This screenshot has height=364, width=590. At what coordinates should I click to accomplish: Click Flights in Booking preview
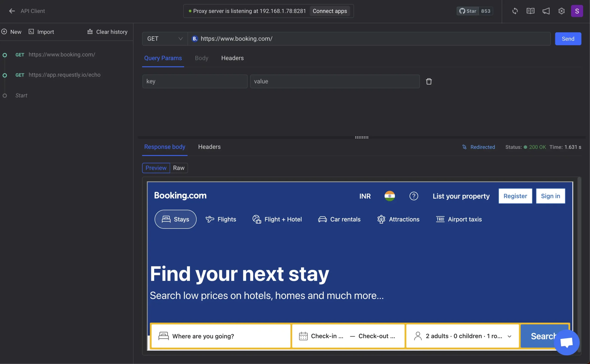[221, 219]
